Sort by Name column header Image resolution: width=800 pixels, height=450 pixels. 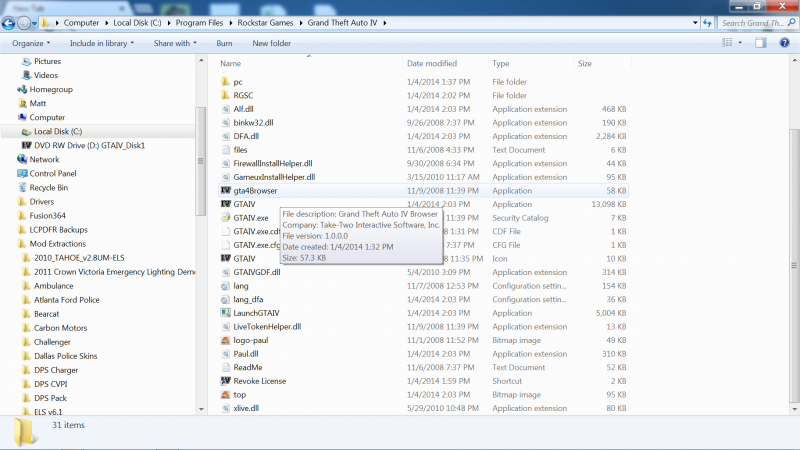pyautogui.click(x=230, y=63)
